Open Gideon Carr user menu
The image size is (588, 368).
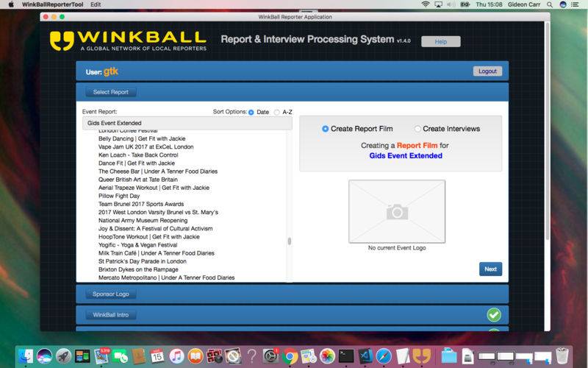point(524,4)
